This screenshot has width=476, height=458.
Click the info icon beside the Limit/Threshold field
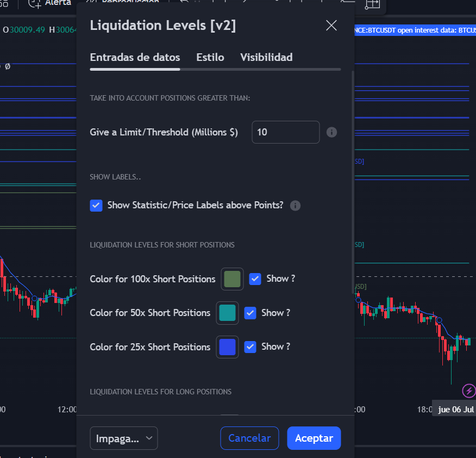coord(331,132)
